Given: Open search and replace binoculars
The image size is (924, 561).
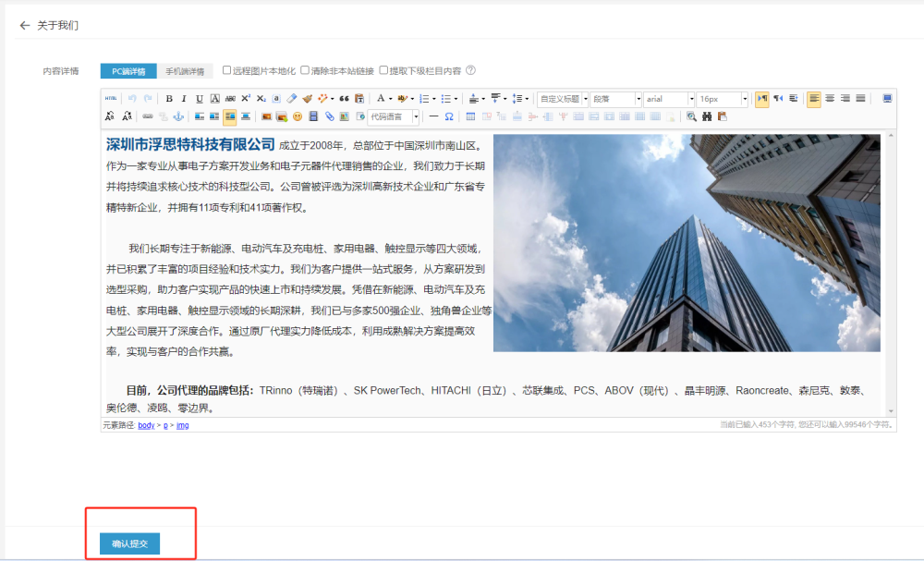Looking at the screenshot, I should click(x=707, y=116).
